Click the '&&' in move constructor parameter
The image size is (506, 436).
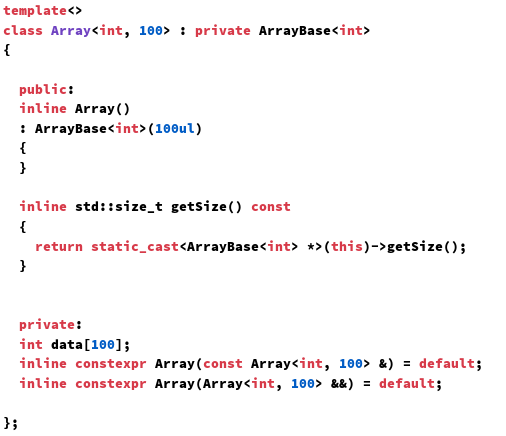pyautogui.click(x=339, y=384)
